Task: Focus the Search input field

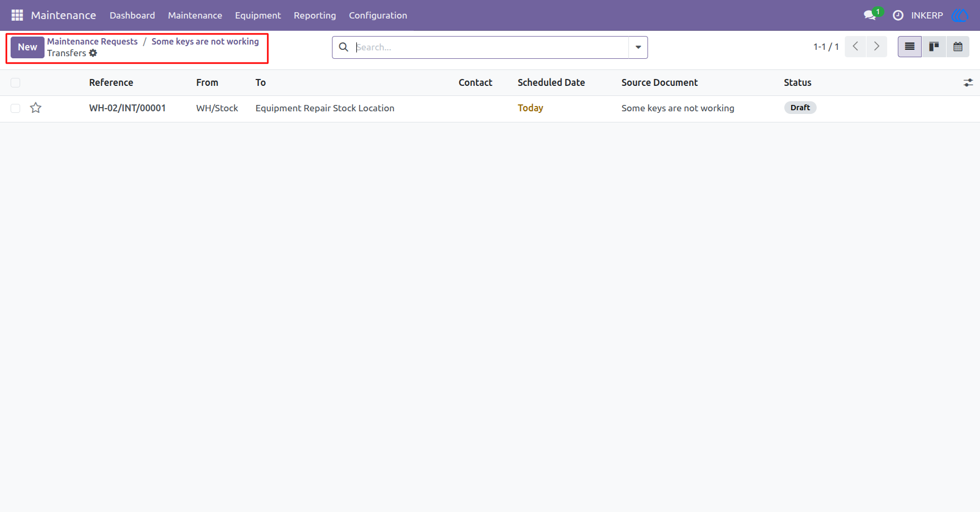Action: (491, 47)
